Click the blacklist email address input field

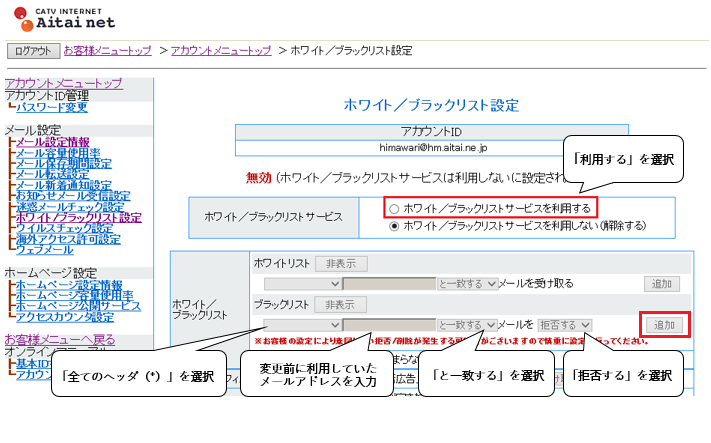coord(388,325)
